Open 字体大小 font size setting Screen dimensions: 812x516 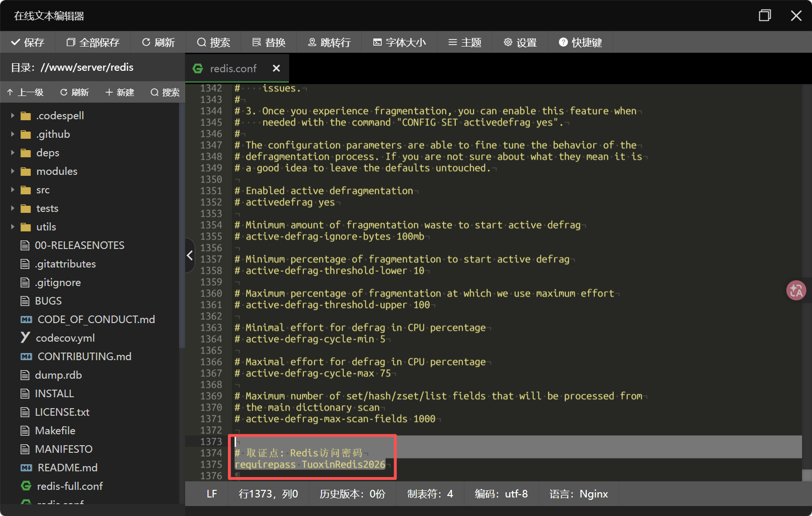point(399,42)
